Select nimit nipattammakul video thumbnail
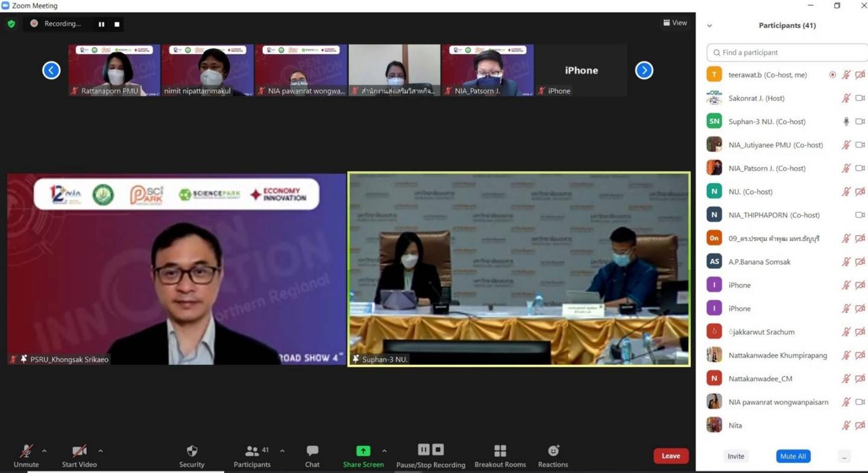 [207, 70]
